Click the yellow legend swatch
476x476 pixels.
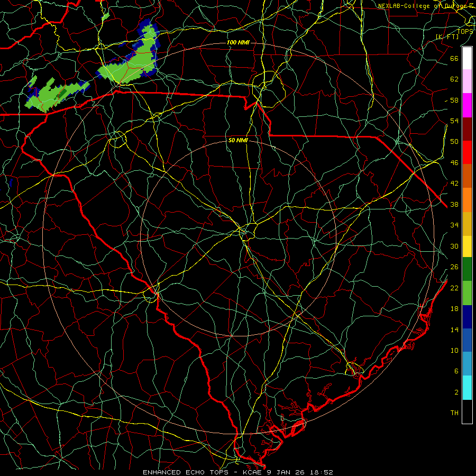[x=467, y=246]
